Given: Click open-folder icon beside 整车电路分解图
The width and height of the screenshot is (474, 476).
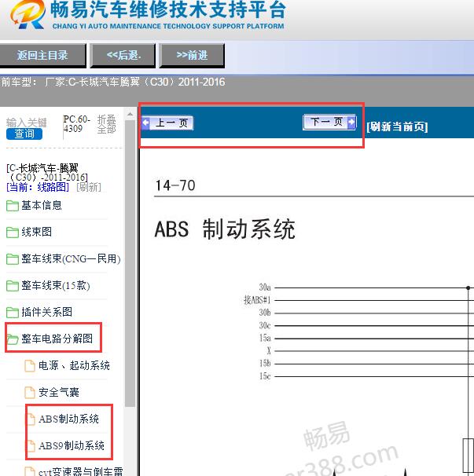Looking at the screenshot, I should tap(13, 339).
